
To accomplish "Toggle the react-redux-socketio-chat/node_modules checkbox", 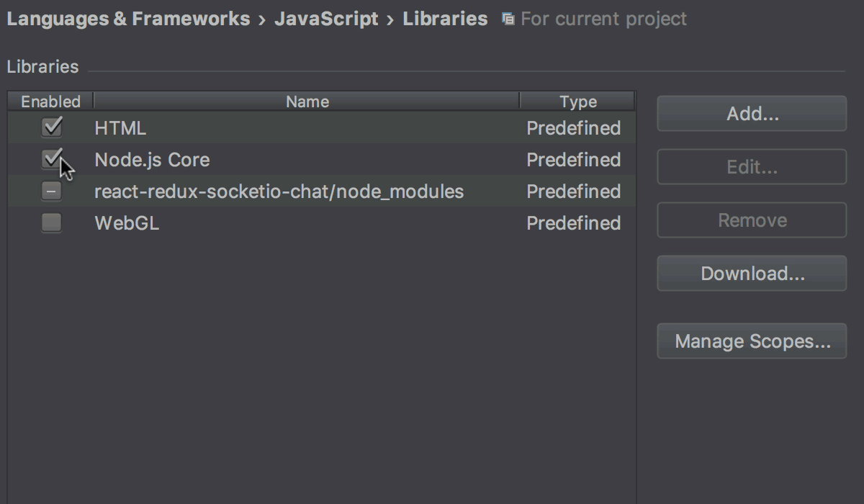I will coord(50,191).
